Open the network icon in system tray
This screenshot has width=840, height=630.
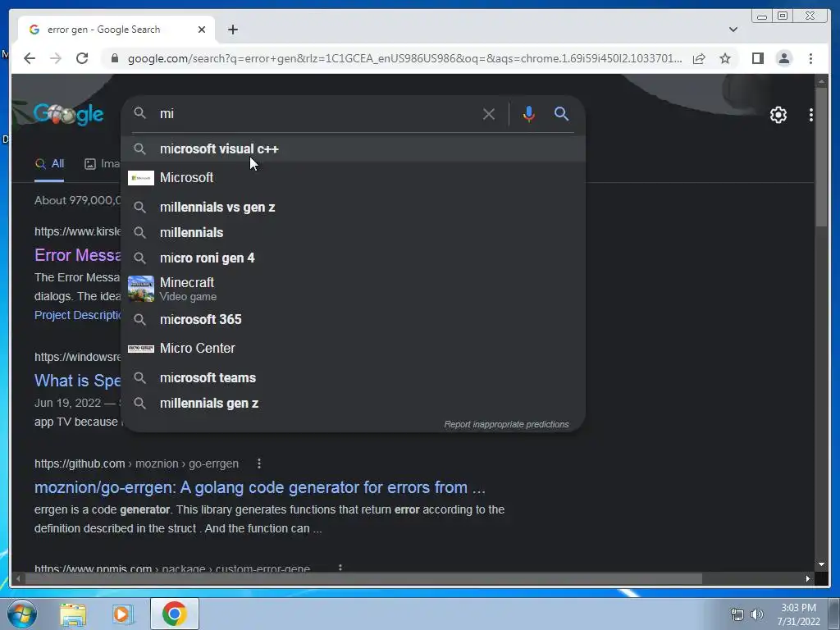tap(737, 614)
